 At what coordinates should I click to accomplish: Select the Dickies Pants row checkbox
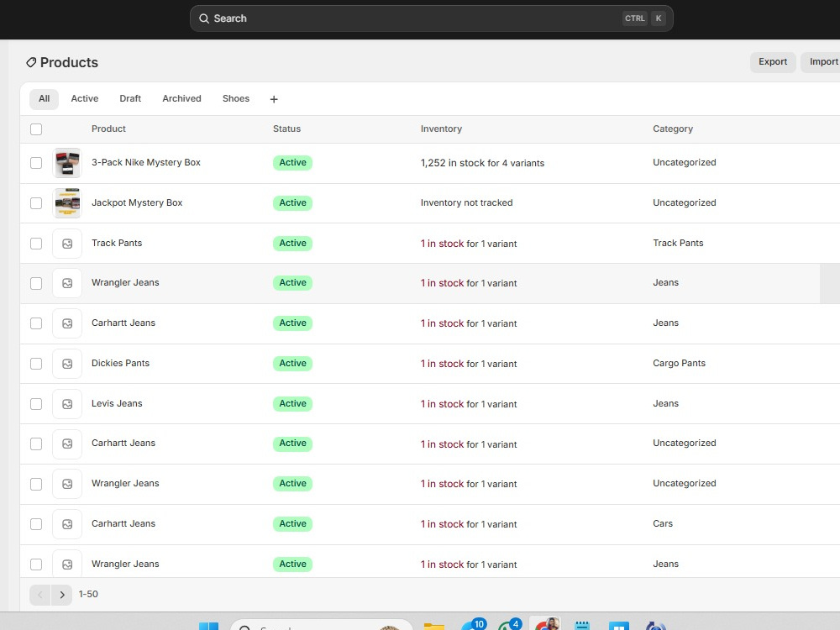tap(36, 364)
